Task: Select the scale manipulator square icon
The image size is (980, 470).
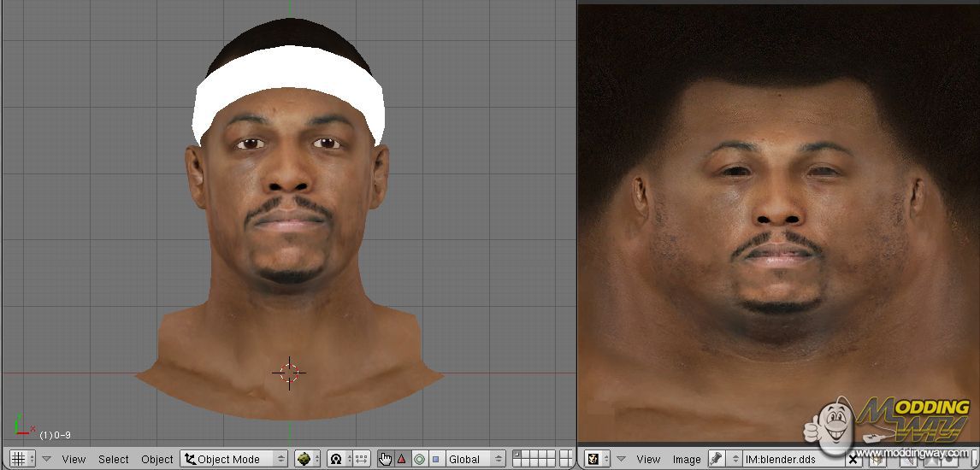Action: pos(435,459)
